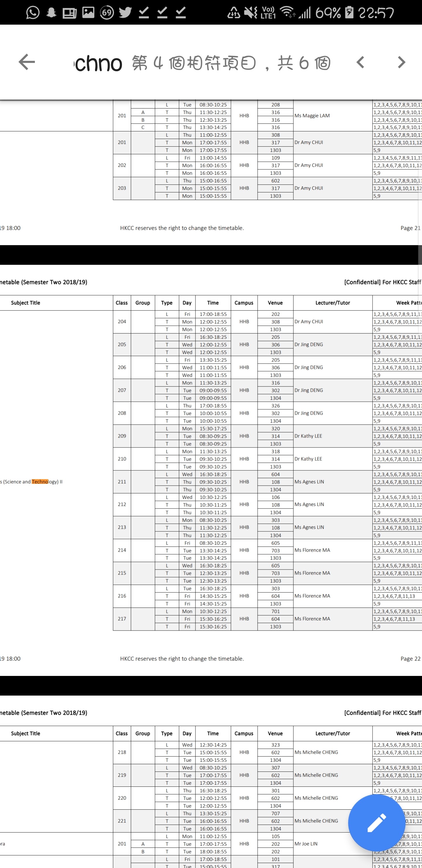Tap HKCC disclaimer text on page 21
The image size is (422, 868).
pyautogui.click(x=182, y=228)
